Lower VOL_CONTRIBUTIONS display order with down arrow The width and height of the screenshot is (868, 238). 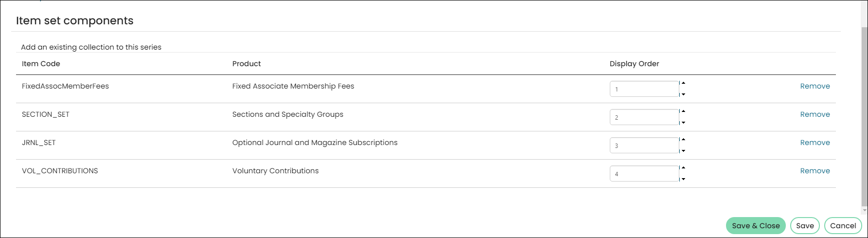coord(683,179)
